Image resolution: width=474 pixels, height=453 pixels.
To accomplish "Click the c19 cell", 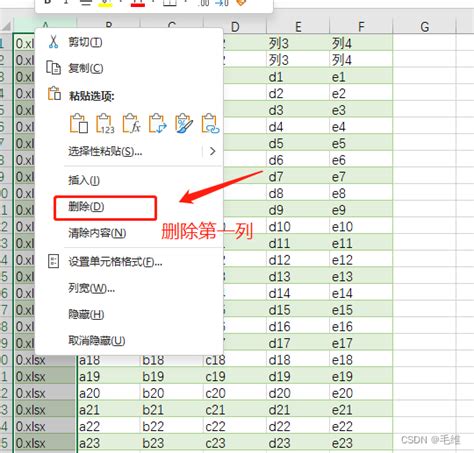I will [235, 376].
